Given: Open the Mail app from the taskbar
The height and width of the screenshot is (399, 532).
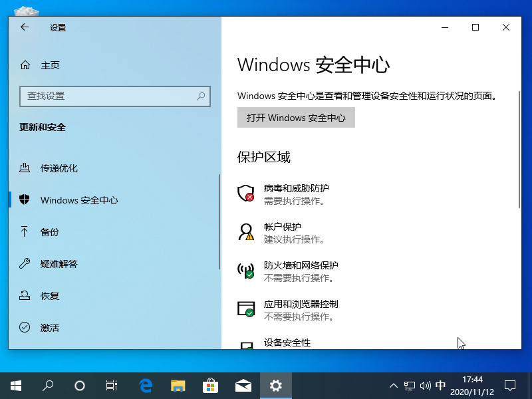Looking at the screenshot, I should 243,385.
